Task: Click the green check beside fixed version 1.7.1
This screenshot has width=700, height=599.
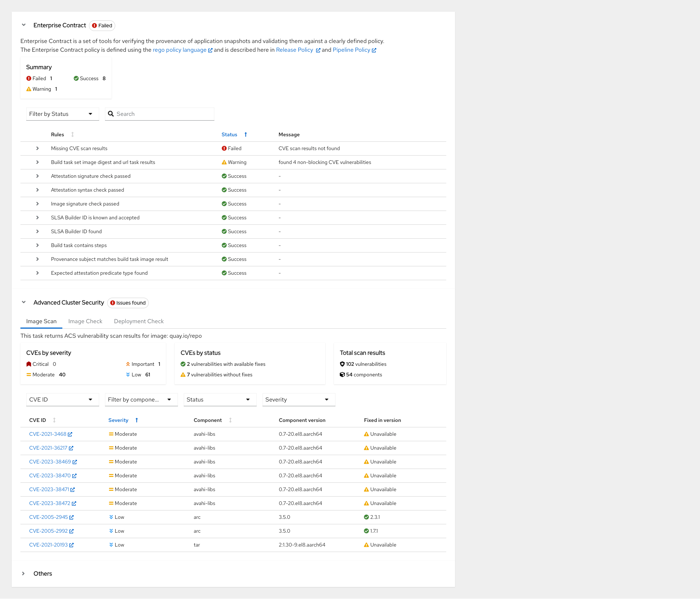Action: tap(366, 531)
